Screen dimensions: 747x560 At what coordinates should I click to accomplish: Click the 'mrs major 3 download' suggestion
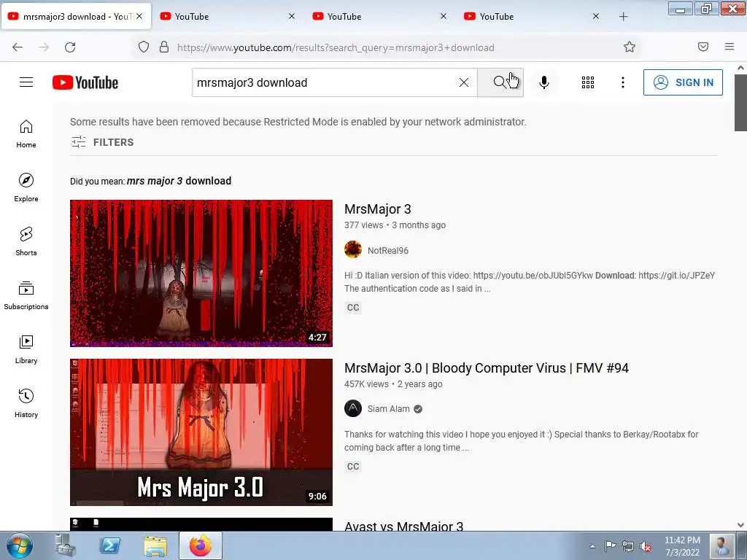pyautogui.click(x=179, y=181)
